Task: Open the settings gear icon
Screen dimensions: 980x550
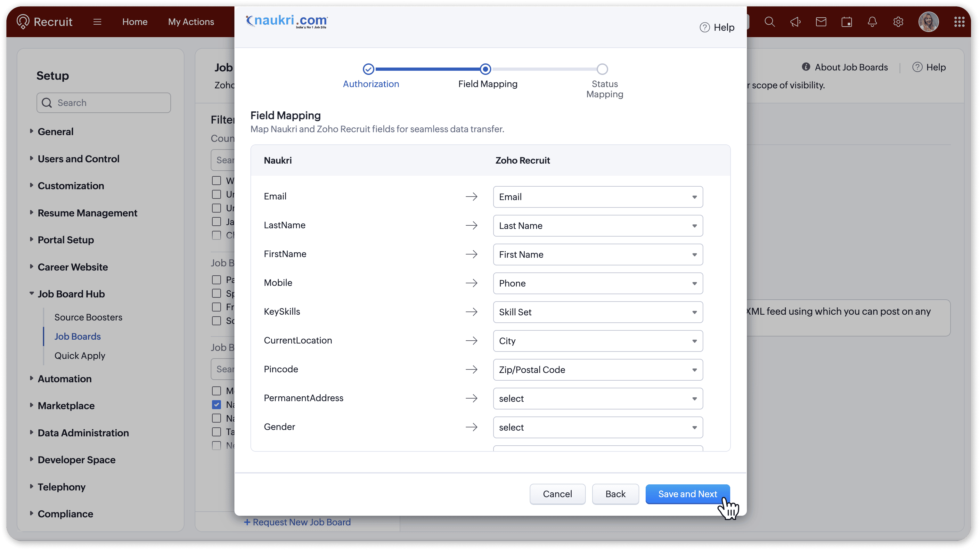Action: pos(898,22)
